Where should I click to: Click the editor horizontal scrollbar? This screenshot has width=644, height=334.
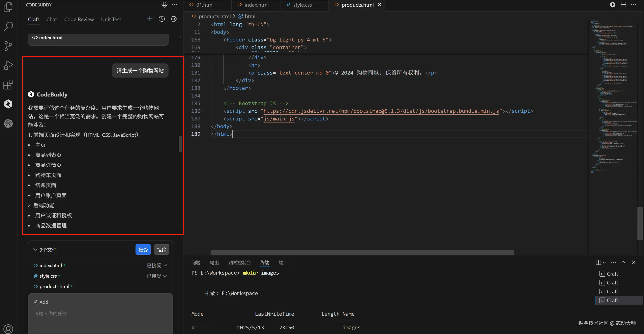pyautogui.click(x=362, y=252)
